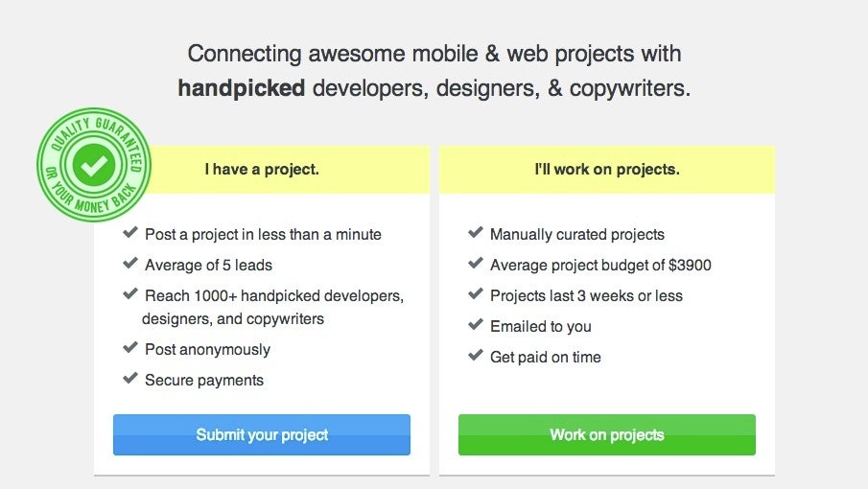Click checkmark beside Projects last 3 weeks
This screenshot has height=489, width=868.
point(476,293)
